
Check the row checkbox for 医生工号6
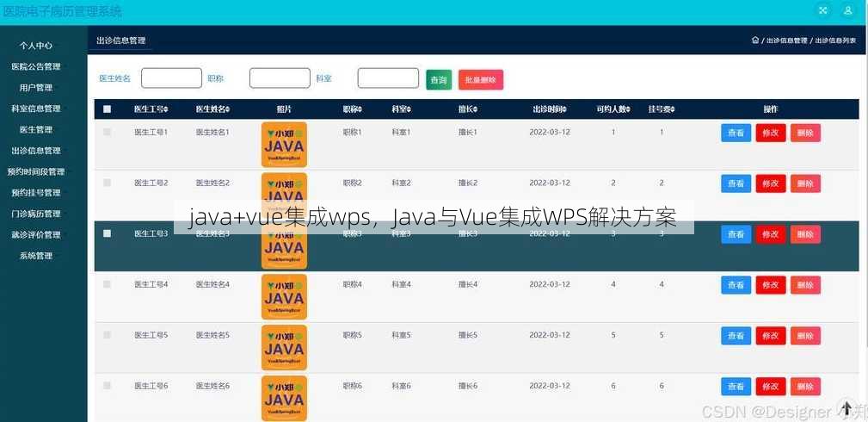coord(107,386)
